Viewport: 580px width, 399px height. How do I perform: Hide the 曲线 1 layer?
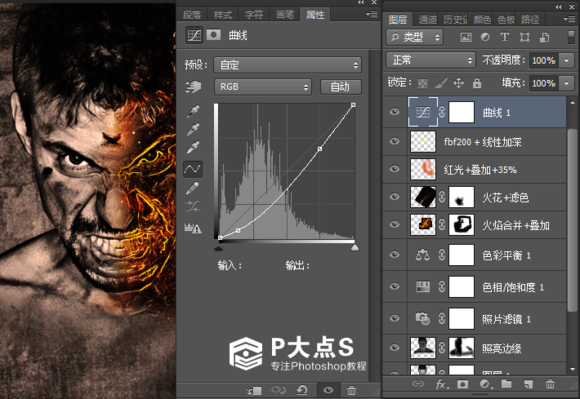(x=394, y=112)
